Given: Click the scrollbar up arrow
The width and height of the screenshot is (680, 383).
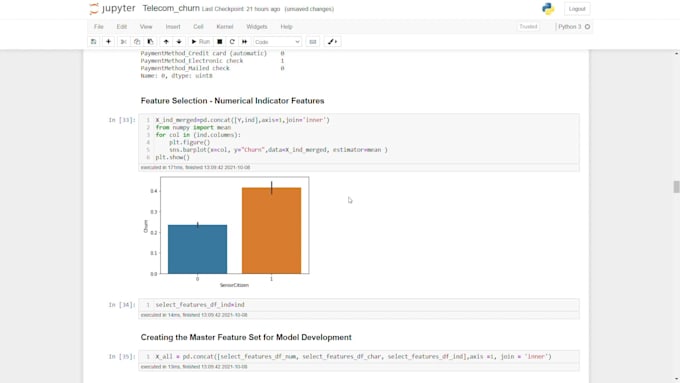Looking at the screenshot, I should 677,53.
